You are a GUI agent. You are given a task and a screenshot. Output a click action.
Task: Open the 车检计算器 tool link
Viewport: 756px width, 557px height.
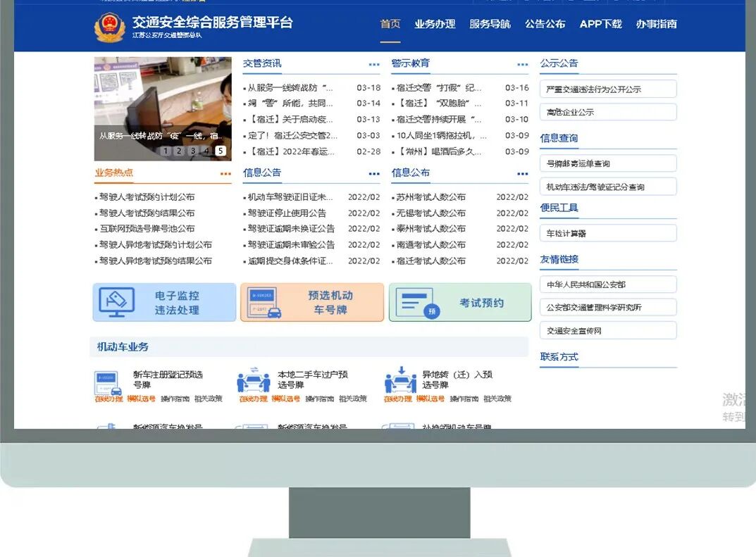607,232
